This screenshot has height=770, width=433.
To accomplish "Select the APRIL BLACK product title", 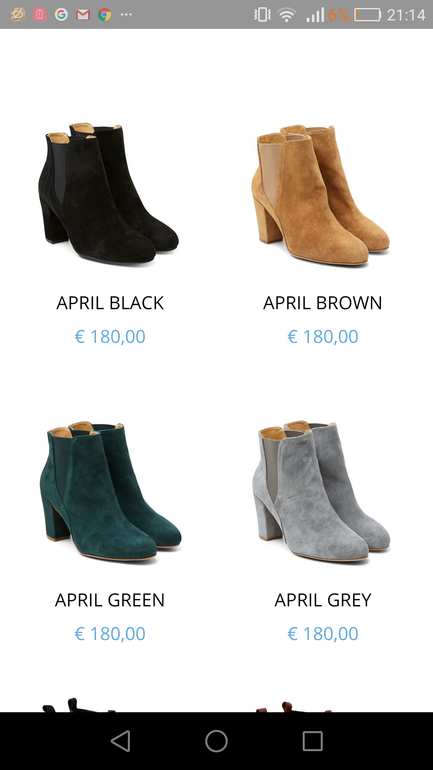I will pos(110,303).
